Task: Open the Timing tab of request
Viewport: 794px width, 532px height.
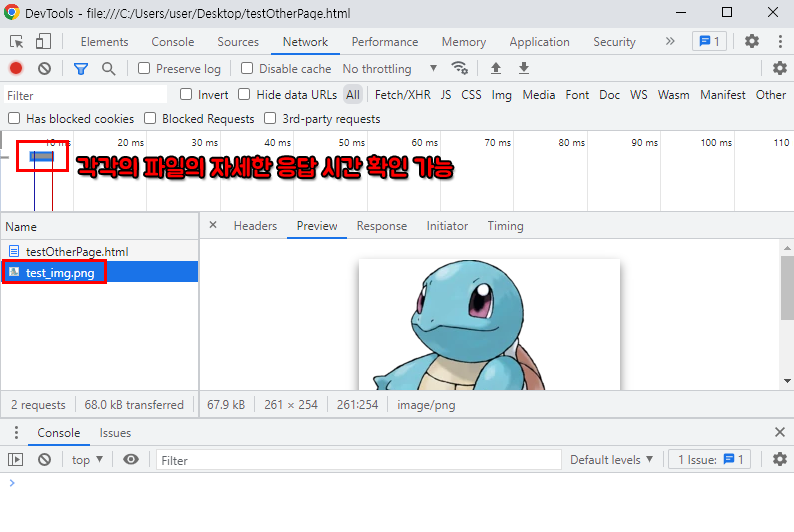Action: pos(505,226)
